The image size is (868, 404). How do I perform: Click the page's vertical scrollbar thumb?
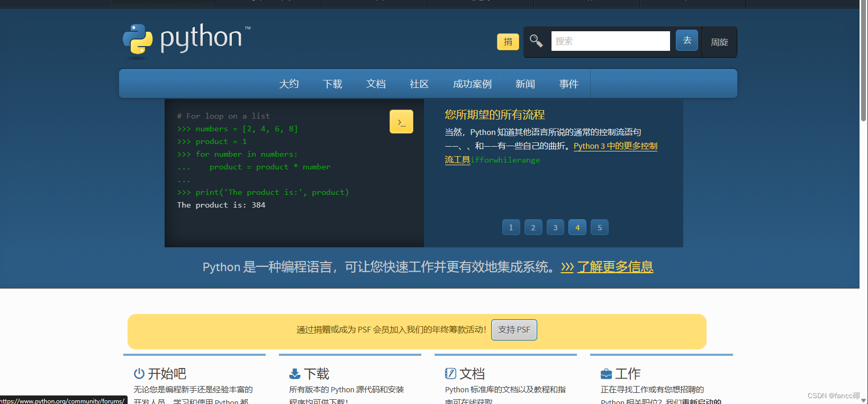click(x=864, y=61)
